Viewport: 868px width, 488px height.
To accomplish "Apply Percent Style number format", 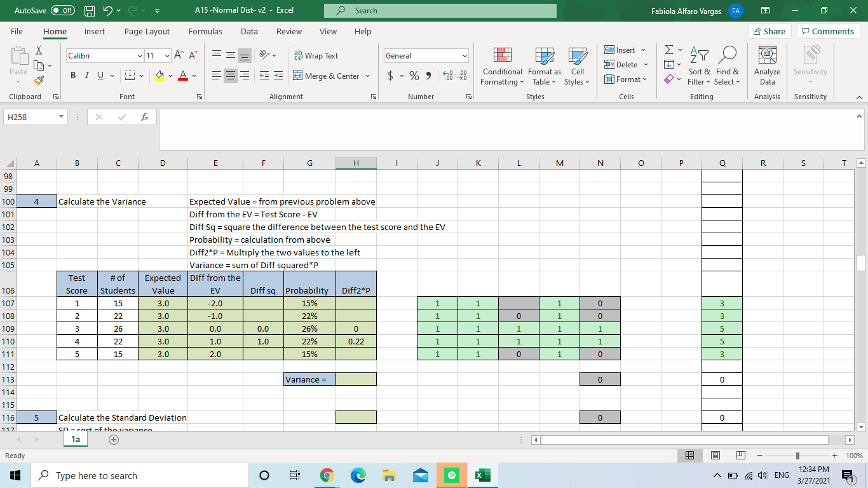I will point(414,76).
